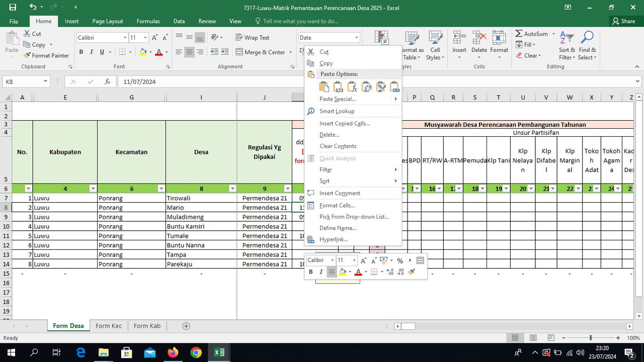Click the Fill Color swatch in ribbon
Image resolution: width=644 pixels, height=362 pixels.
coord(143,52)
